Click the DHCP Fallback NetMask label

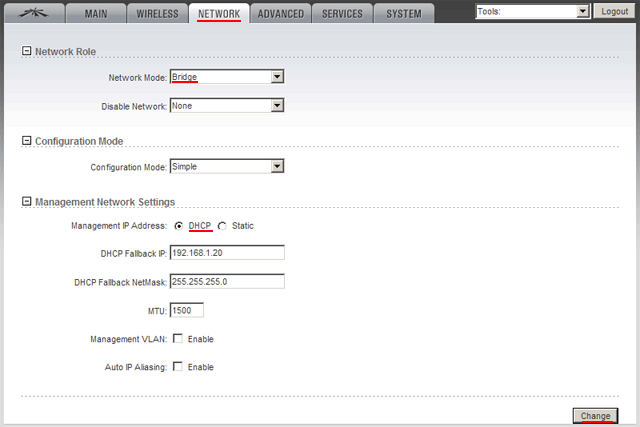click(x=120, y=282)
